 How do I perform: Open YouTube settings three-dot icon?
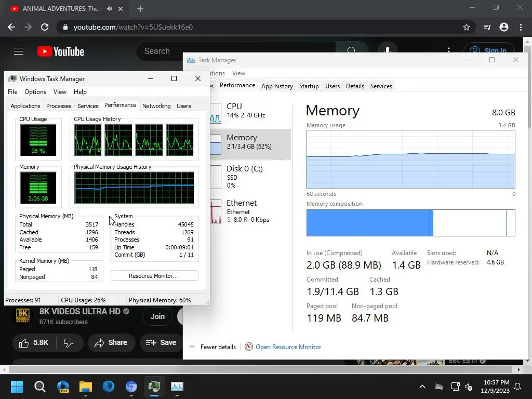click(x=448, y=50)
